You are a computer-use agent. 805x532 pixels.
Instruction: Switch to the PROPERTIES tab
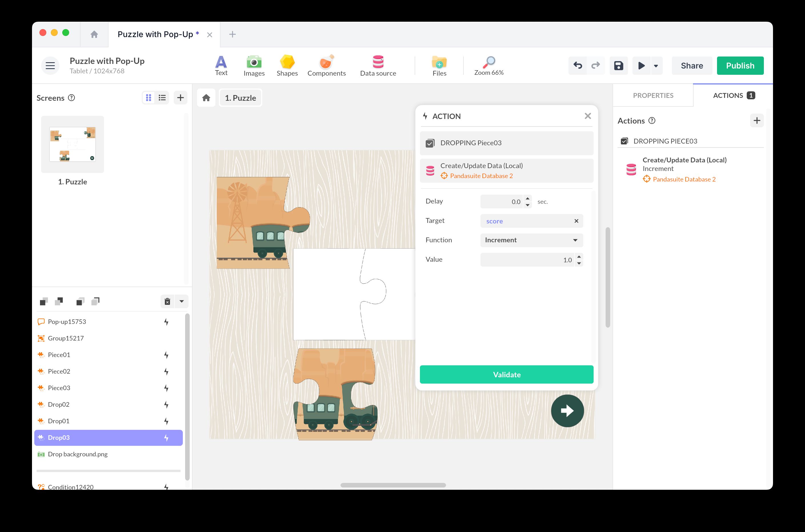(x=652, y=95)
